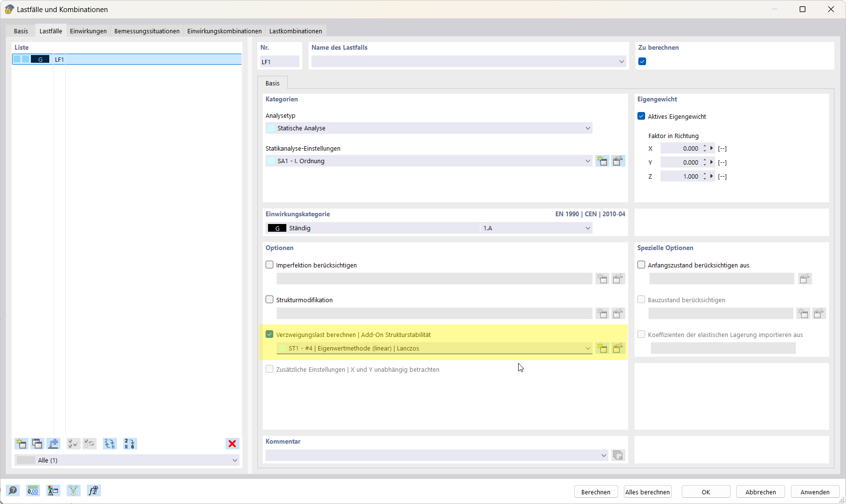The height and width of the screenshot is (504, 846).
Task: Click the green swatch beside ST1 entry
Action: (x=282, y=349)
